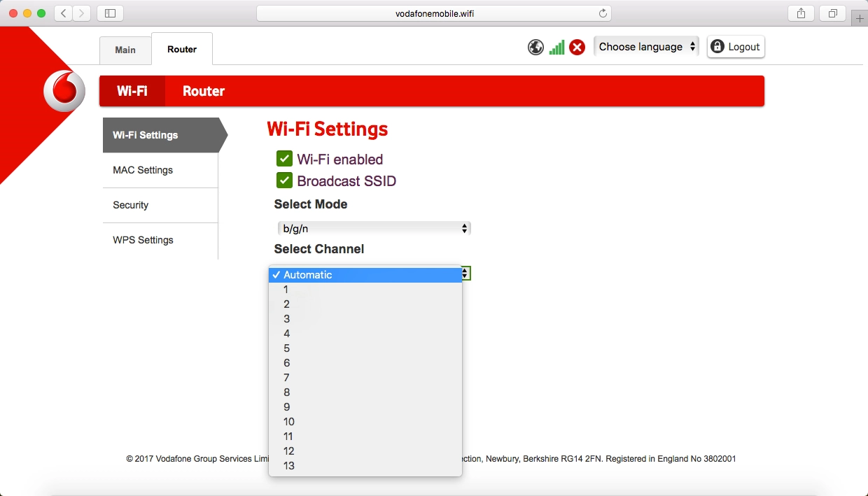Click the Share icon in Safari toolbar
The image size is (868, 496).
coord(801,13)
